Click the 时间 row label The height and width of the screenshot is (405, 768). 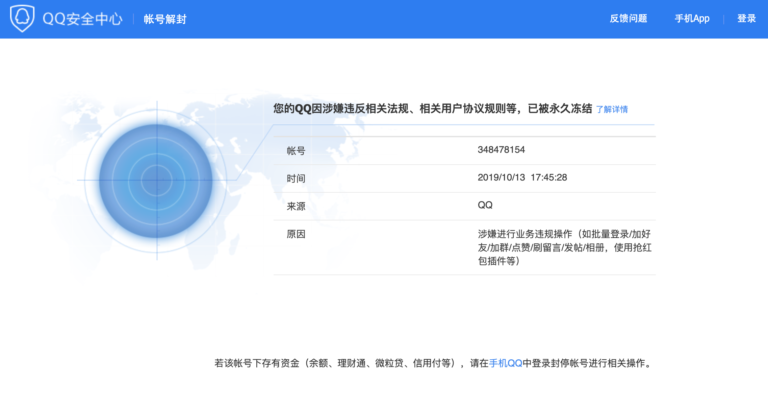coord(296,178)
